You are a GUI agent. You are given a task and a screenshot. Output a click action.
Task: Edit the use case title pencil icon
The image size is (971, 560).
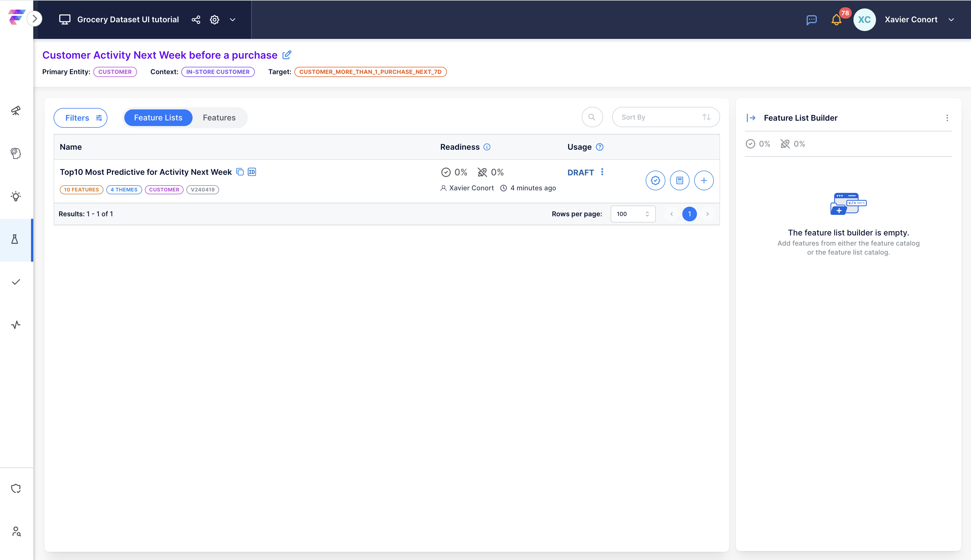(286, 55)
